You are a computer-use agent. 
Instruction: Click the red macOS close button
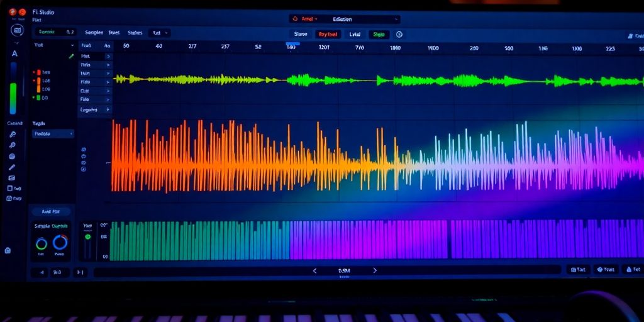[x=13, y=12]
